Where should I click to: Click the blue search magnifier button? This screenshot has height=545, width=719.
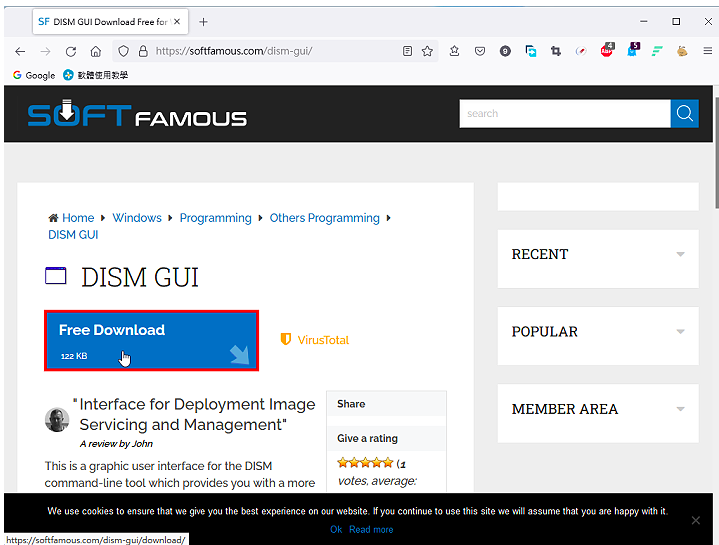coord(684,113)
